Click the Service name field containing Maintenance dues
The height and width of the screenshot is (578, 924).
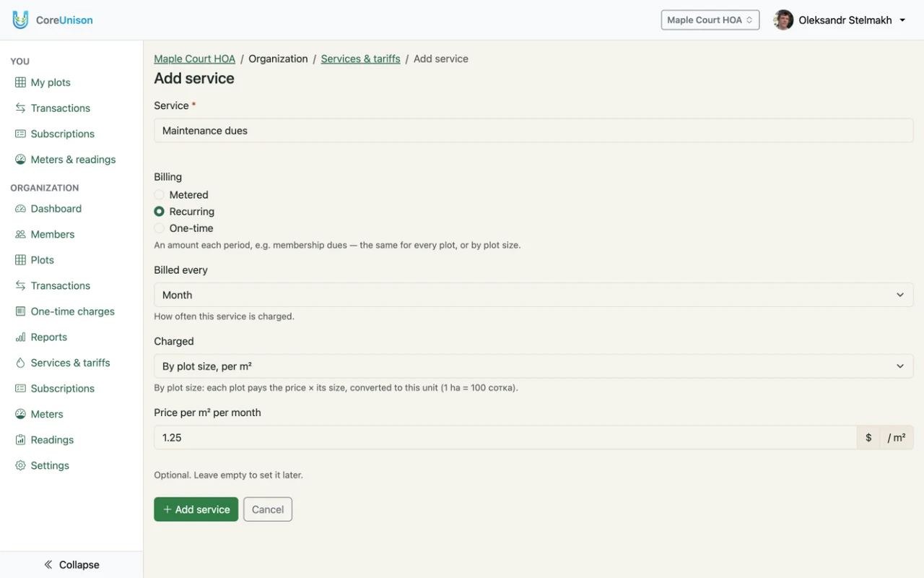point(533,131)
